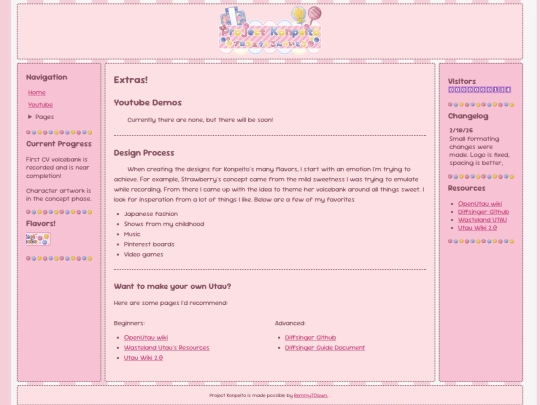Viewport: 540px width, 405px height.
Task: Click the 'Changelog' sidebar heading
Action: pyautogui.click(x=468, y=116)
